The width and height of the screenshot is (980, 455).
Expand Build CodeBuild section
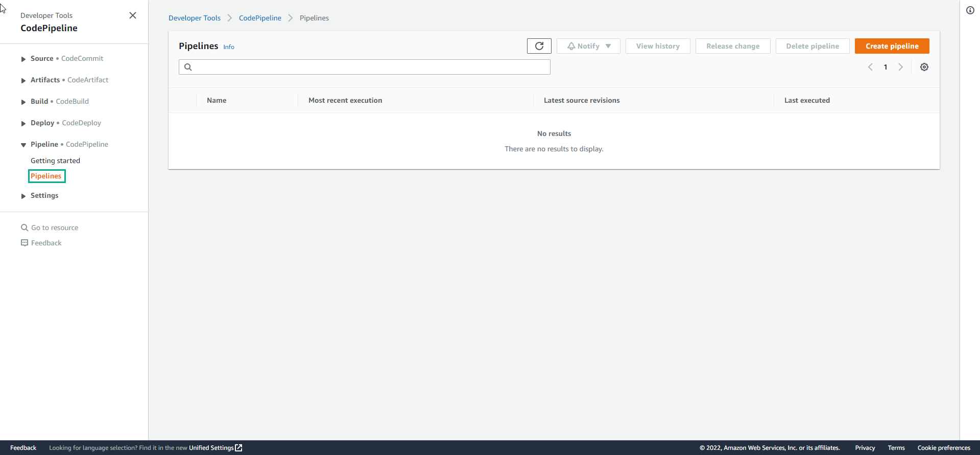[x=23, y=102]
